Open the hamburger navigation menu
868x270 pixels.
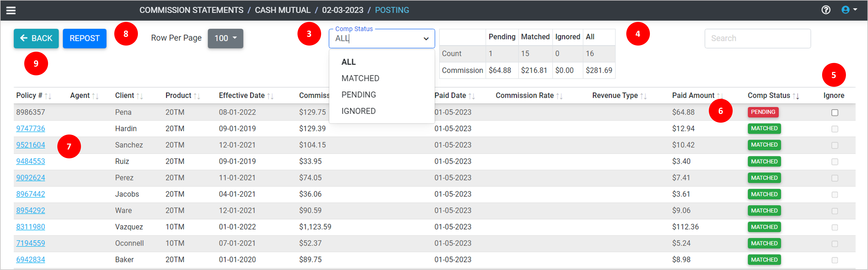[11, 10]
